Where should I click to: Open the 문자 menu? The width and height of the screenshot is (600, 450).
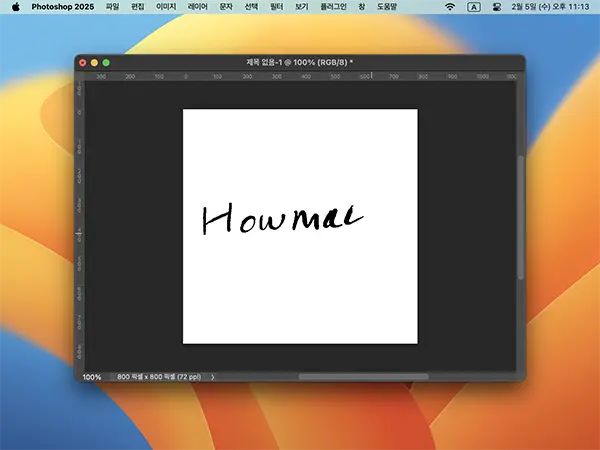coord(226,7)
